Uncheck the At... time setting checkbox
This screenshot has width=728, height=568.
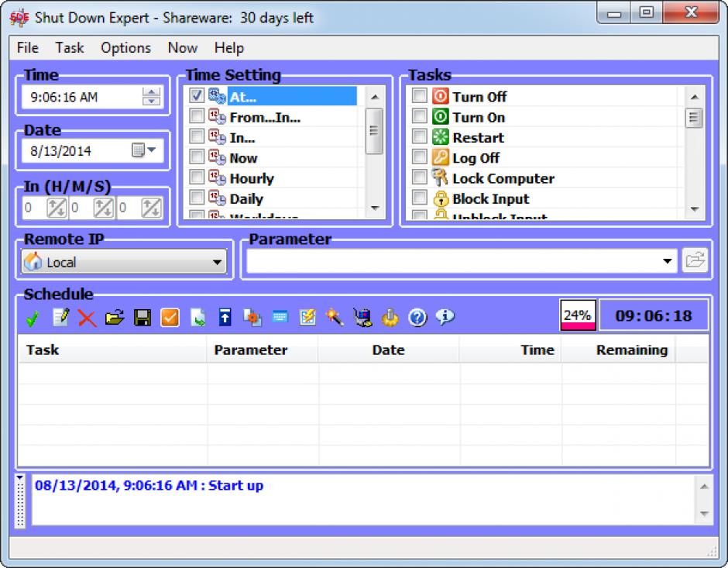click(197, 95)
